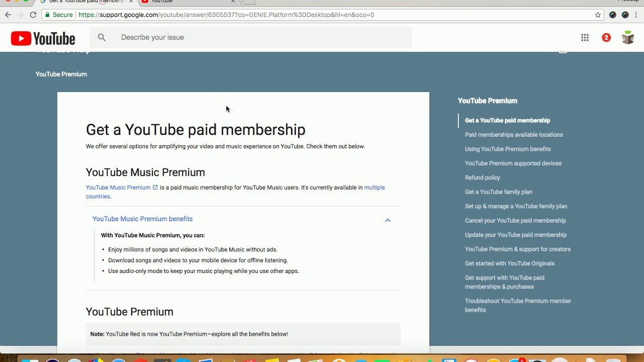The image size is (644, 362).
Task: Click 'Use audio-only mode' bullet text
Action: pyautogui.click(x=203, y=271)
